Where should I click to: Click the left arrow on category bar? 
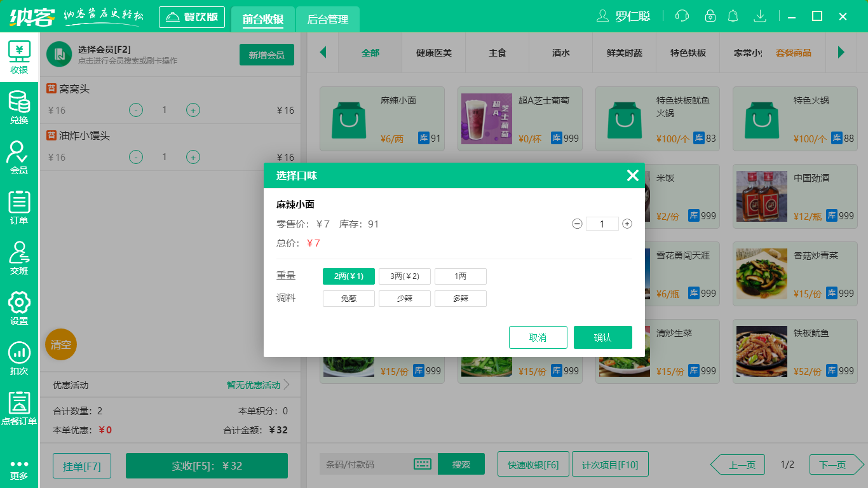pyautogui.click(x=323, y=53)
